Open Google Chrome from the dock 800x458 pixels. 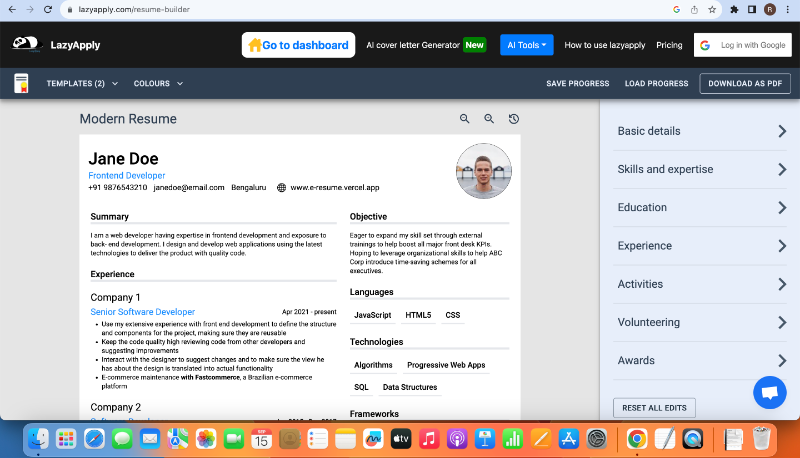coord(636,439)
